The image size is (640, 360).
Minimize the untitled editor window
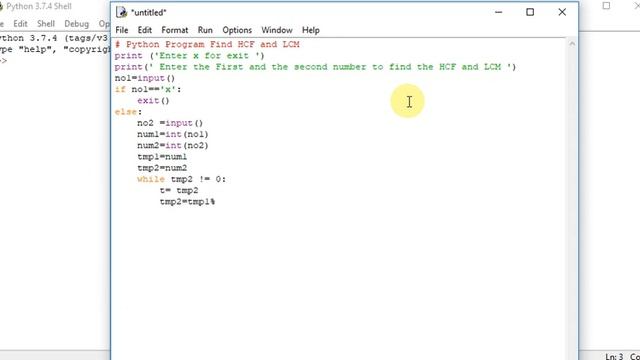click(498, 12)
